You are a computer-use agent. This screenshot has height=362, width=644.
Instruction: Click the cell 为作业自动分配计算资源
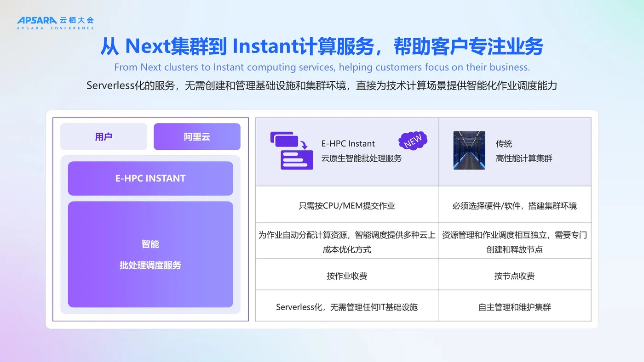tap(347, 241)
